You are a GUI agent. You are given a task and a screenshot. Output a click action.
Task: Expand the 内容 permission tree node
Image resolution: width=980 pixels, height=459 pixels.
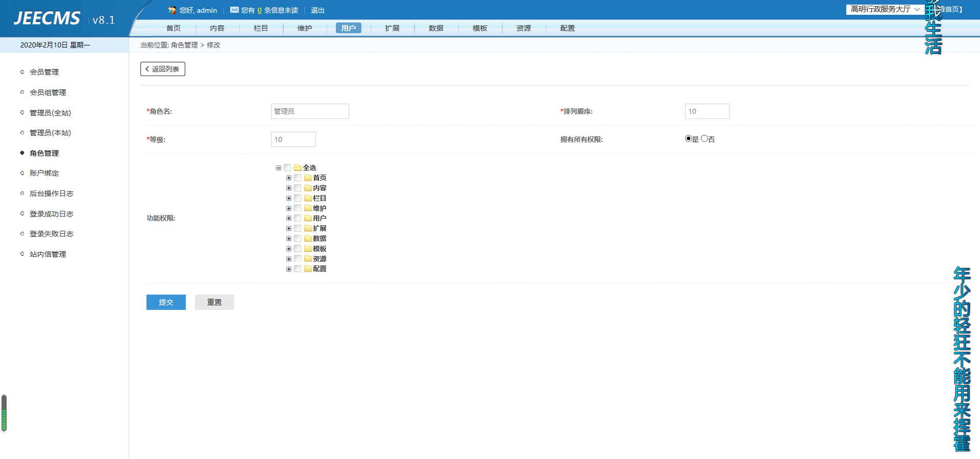point(288,188)
